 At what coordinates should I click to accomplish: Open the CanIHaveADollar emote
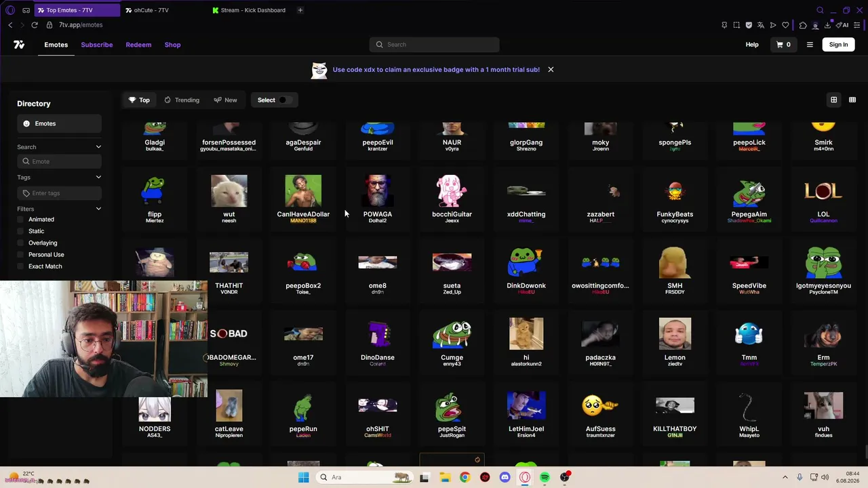click(x=303, y=199)
